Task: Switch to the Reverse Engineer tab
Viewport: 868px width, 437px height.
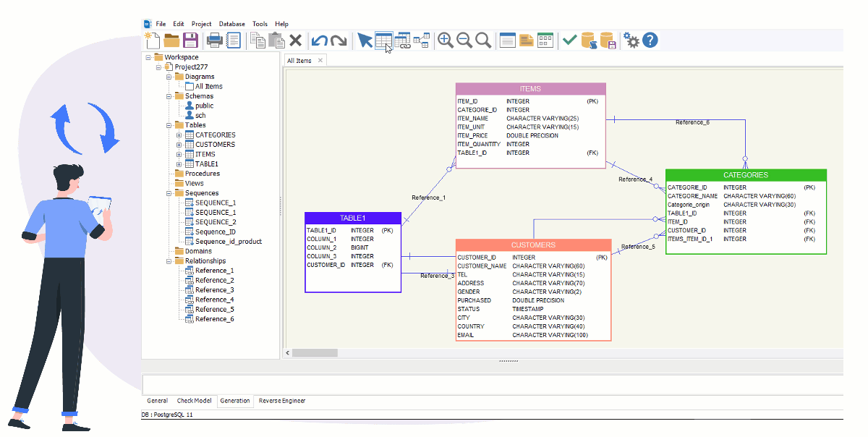Action: (x=282, y=401)
